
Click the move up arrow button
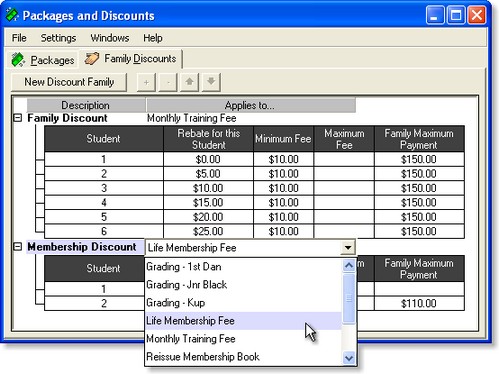(189, 82)
